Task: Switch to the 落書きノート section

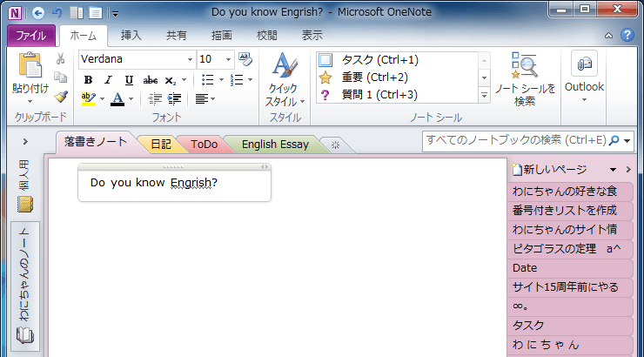Action: (x=96, y=142)
